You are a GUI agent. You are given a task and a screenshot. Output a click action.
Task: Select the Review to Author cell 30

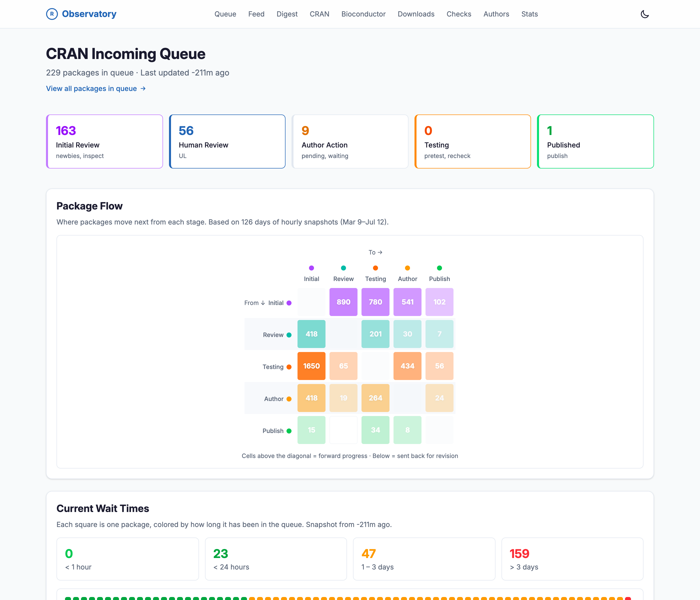[x=407, y=334]
